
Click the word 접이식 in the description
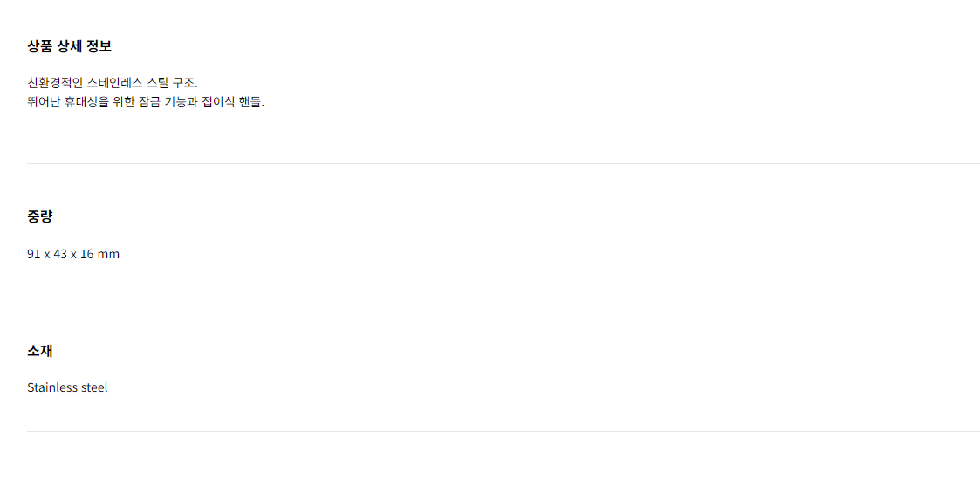pos(218,102)
